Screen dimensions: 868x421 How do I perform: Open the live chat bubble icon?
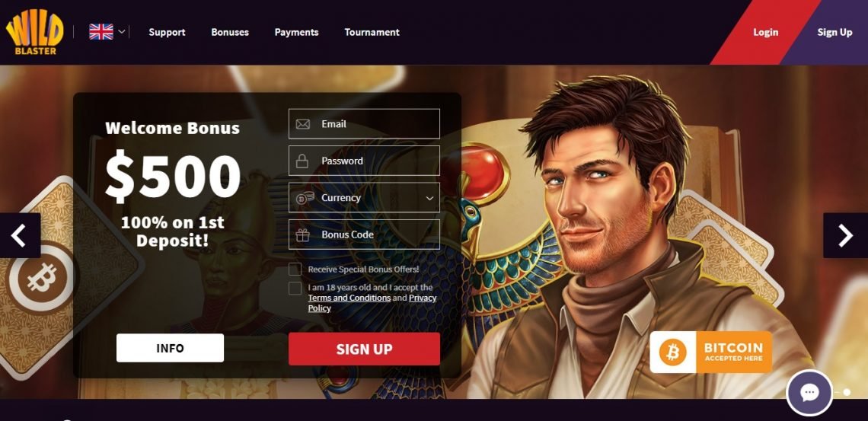point(809,393)
